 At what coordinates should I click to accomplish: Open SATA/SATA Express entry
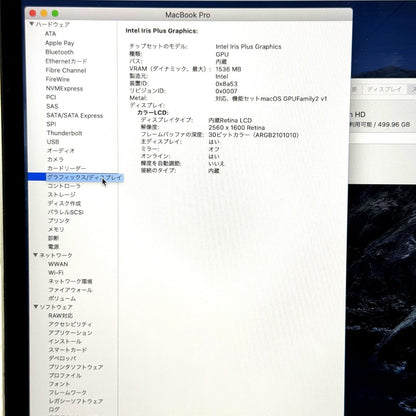[x=75, y=116]
